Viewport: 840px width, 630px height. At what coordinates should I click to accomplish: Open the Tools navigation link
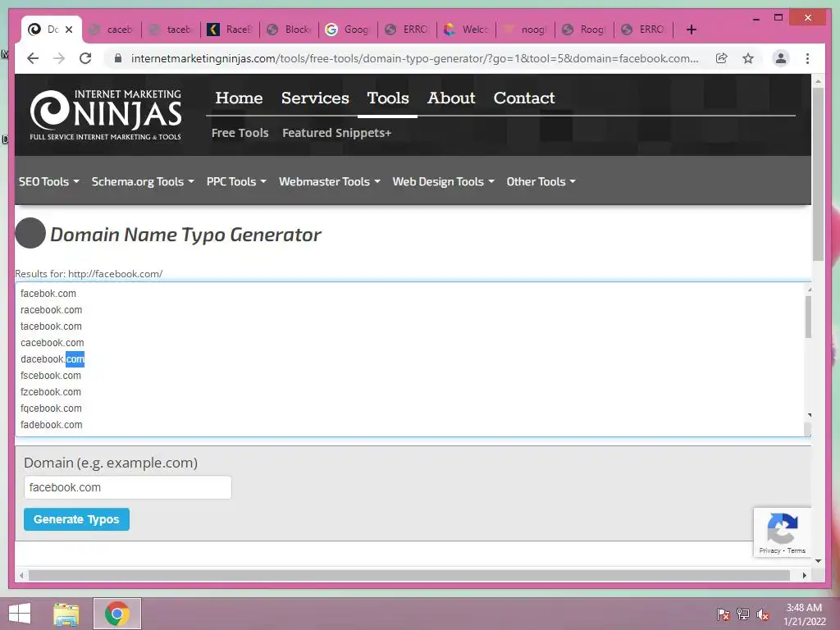[388, 98]
